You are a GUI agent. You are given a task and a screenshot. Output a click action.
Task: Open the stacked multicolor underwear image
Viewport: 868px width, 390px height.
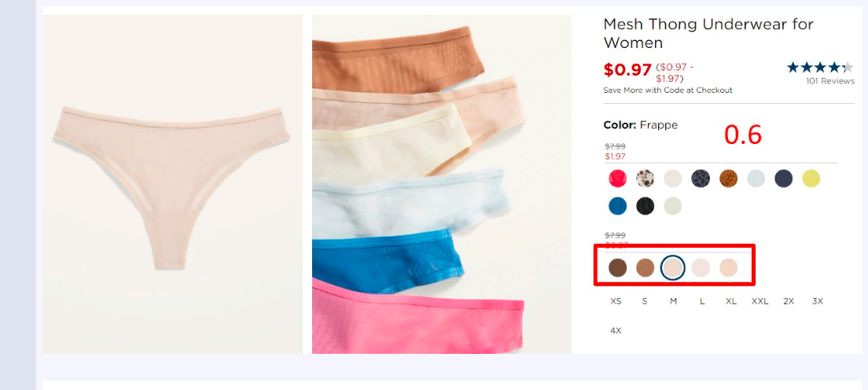point(442,184)
